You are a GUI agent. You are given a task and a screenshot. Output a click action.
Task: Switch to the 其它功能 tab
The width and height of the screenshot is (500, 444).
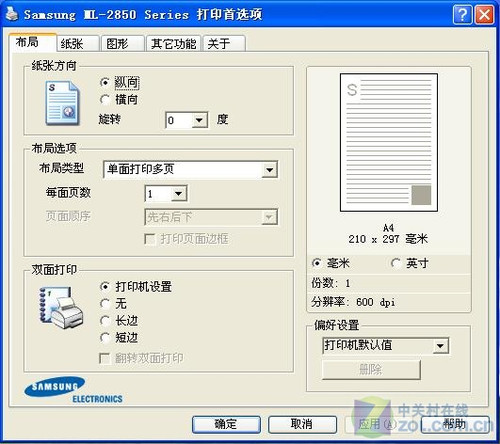coord(173,44)
